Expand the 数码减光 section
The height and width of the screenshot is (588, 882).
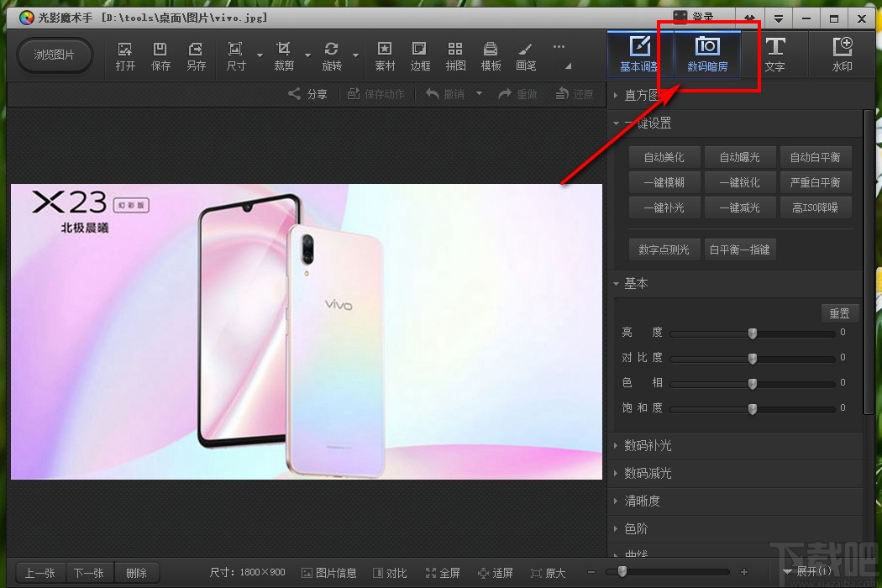coord(616,473)
